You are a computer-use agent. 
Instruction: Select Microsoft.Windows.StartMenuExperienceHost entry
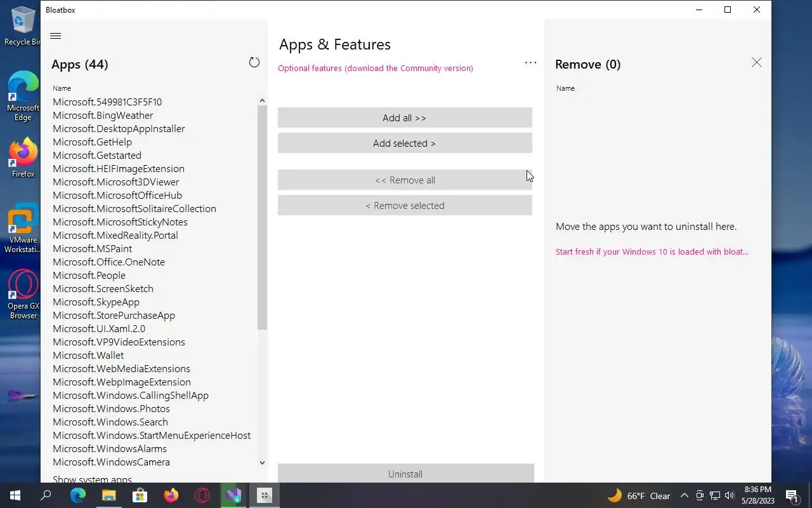click(x=152, y=435)
